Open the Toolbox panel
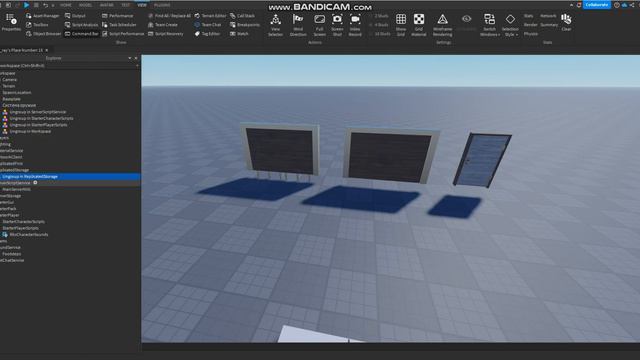Screen dimensions: 640x360 click(37, 24)
